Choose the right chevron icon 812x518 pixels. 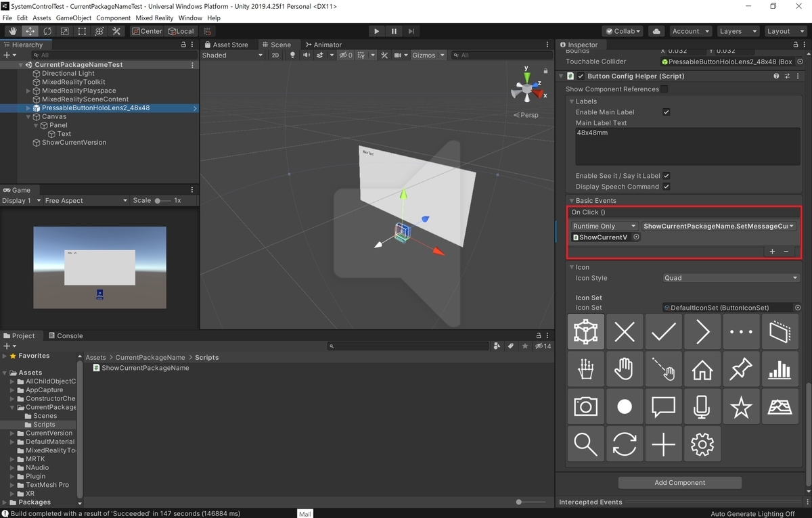(702, 331)
